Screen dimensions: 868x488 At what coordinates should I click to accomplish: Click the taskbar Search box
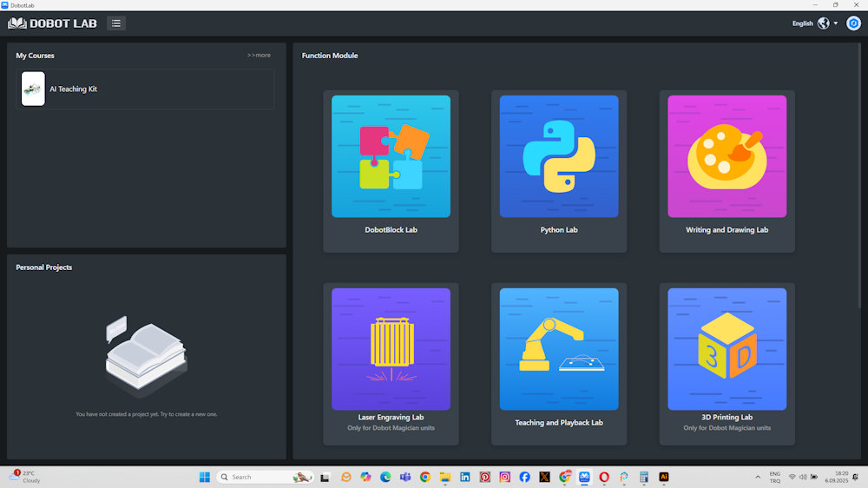[265, 477]
